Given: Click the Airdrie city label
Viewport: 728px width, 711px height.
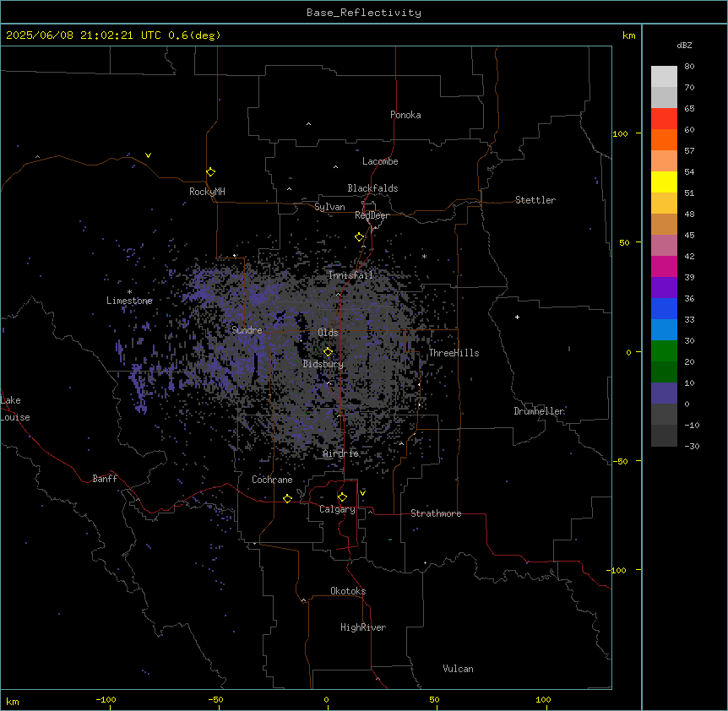Looking at the screenshot, I should [x=341, y=453].
